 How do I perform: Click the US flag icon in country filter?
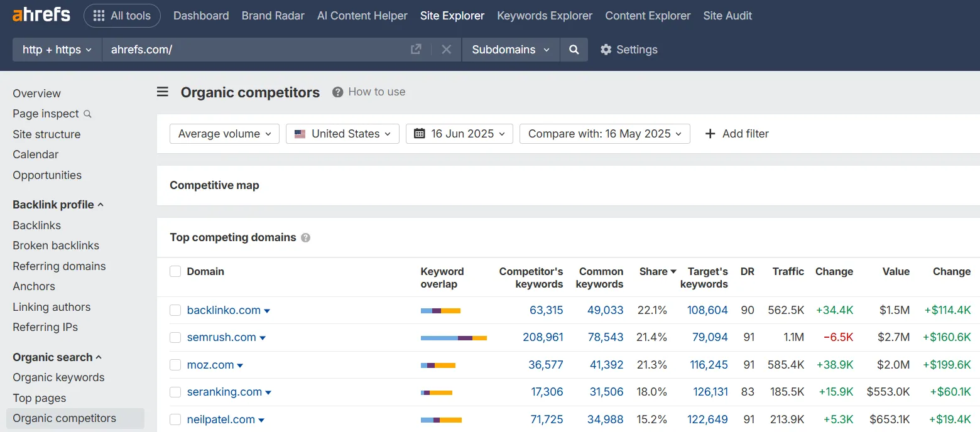click(x=300, y=134)
